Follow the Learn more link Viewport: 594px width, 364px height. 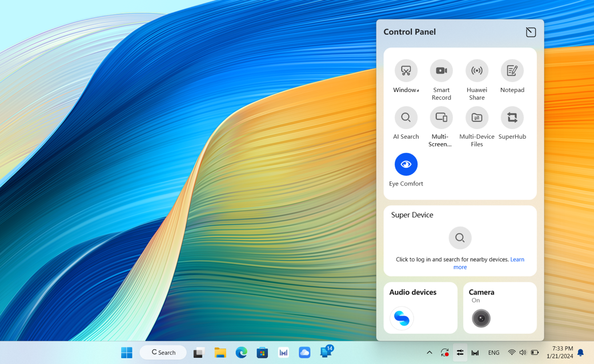point(489,264)
